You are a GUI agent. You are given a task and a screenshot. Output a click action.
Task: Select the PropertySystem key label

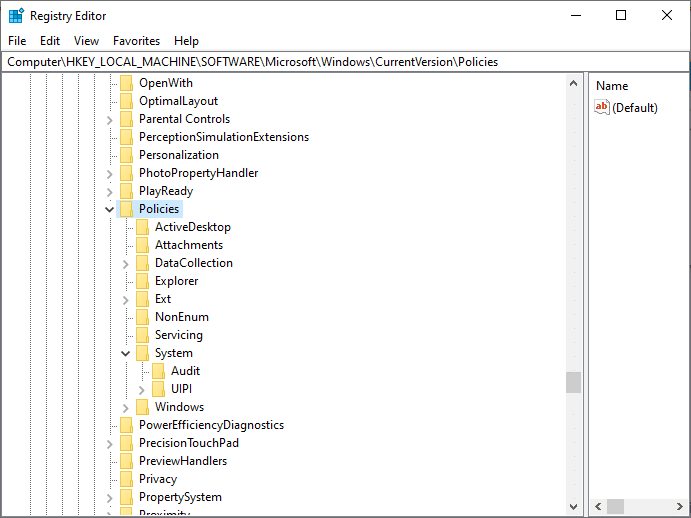pos(180,497)
